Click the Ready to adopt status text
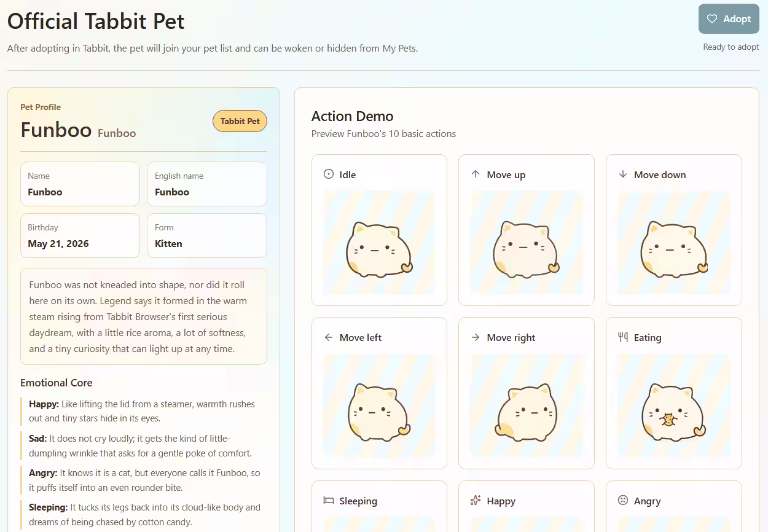The height and width of the screenshot is (532, 768). 731,47
